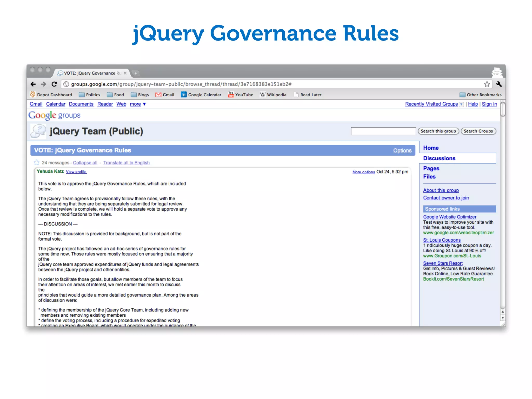Viewport: 532px width, 399px height.
Task: Click the Help link
Action: click(473, 104)
